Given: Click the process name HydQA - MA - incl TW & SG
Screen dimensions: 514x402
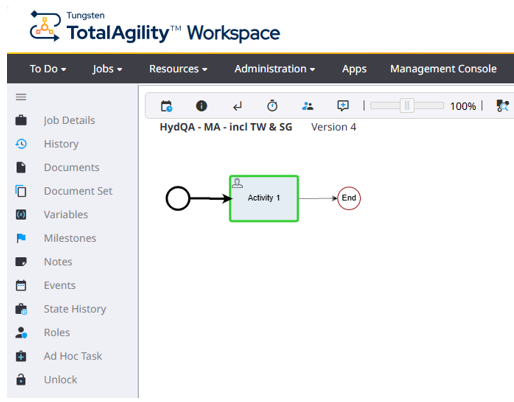Looking at the screenshot, I should pos(226,127).
